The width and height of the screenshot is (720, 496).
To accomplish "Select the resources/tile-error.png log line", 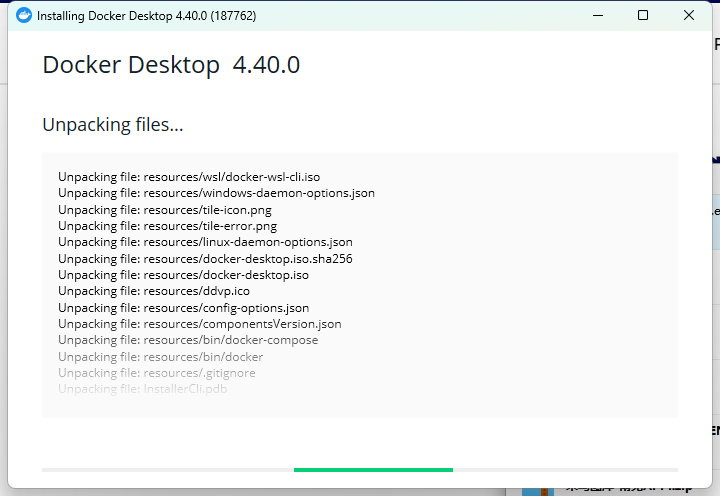I will coord(168,226).
